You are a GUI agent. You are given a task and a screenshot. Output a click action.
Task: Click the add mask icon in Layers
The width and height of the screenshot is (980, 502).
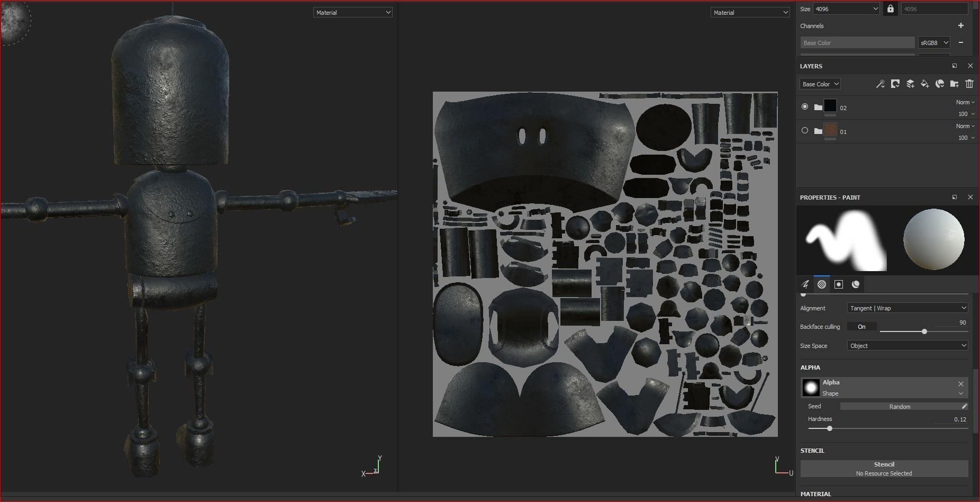coord(895,84)
